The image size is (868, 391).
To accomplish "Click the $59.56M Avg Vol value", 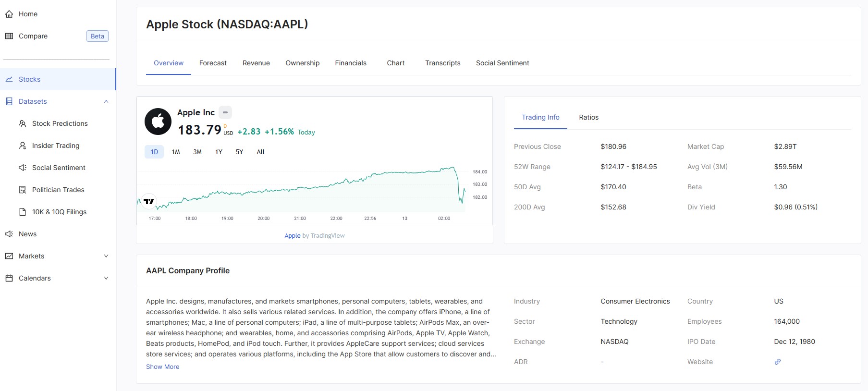I will pos(788,167).
